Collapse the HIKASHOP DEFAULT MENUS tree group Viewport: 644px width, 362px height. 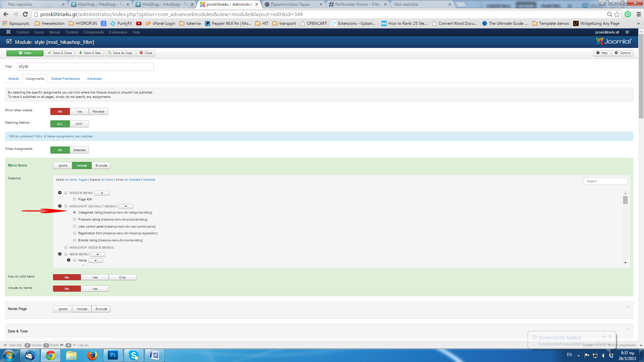60,206
